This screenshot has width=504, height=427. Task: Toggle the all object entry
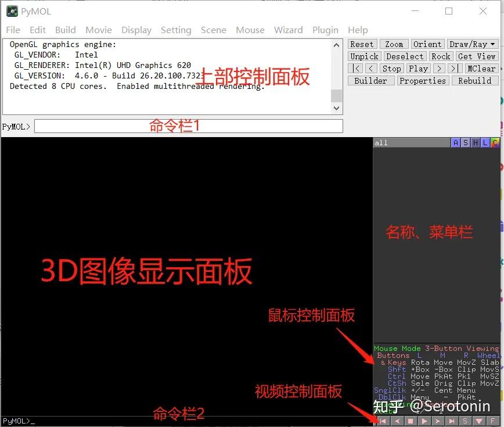click(412, 143)
